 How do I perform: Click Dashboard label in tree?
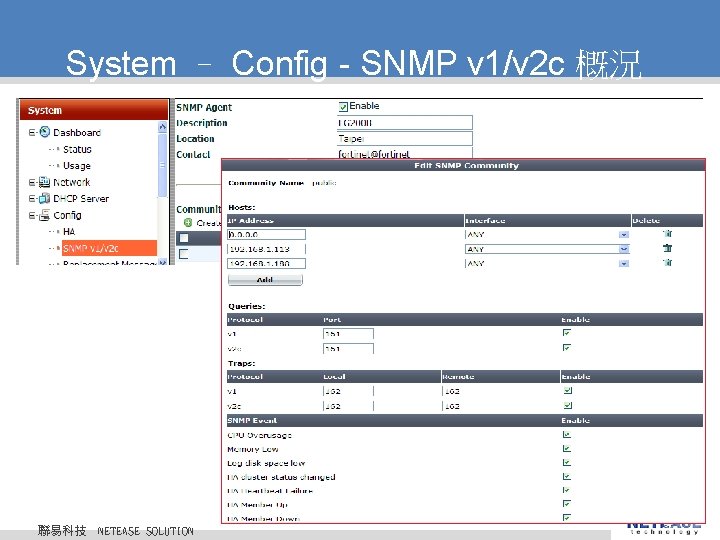[x=77, y=133]
